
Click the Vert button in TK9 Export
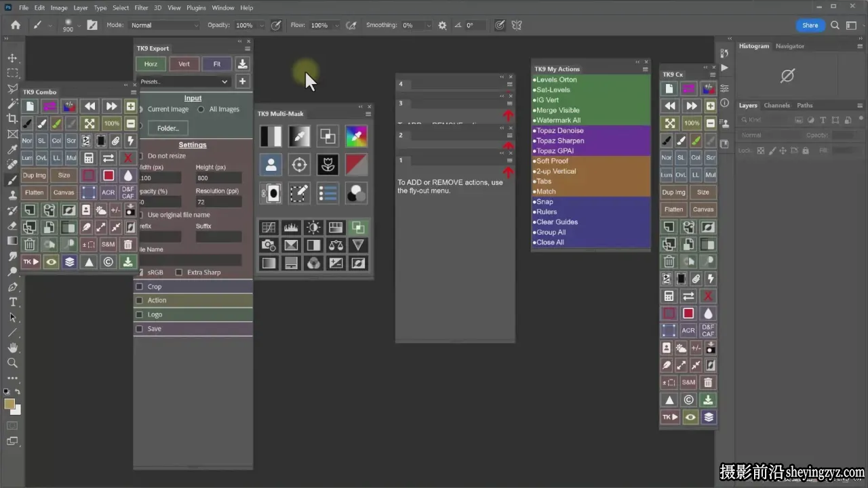tap(184, 64)
